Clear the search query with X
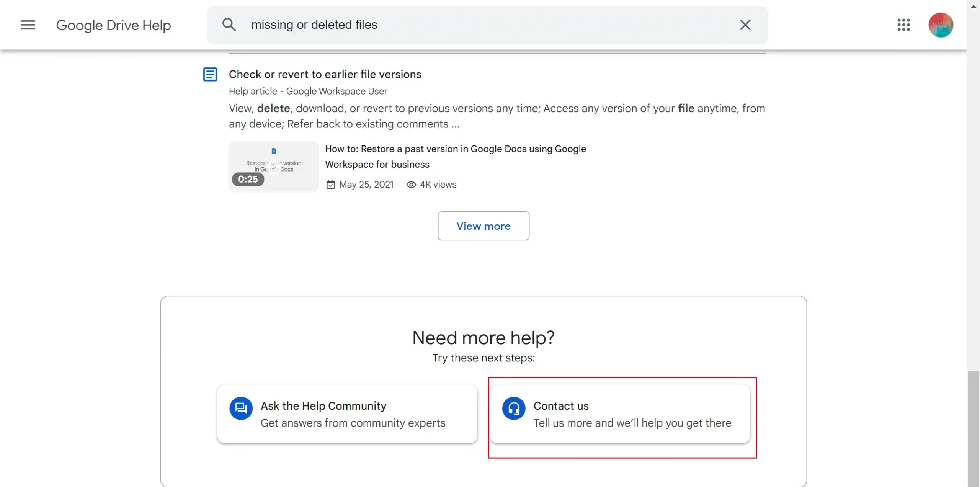 coord(745,25)
